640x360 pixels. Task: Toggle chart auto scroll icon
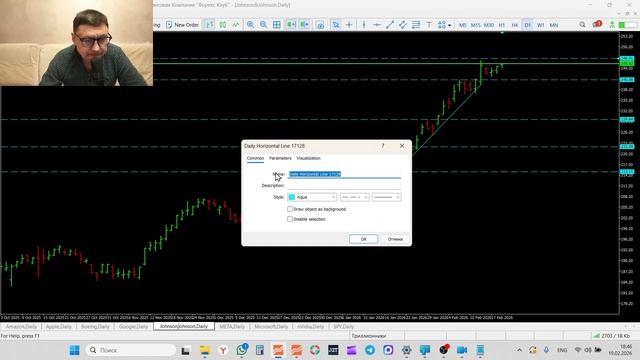click(291, 25)
